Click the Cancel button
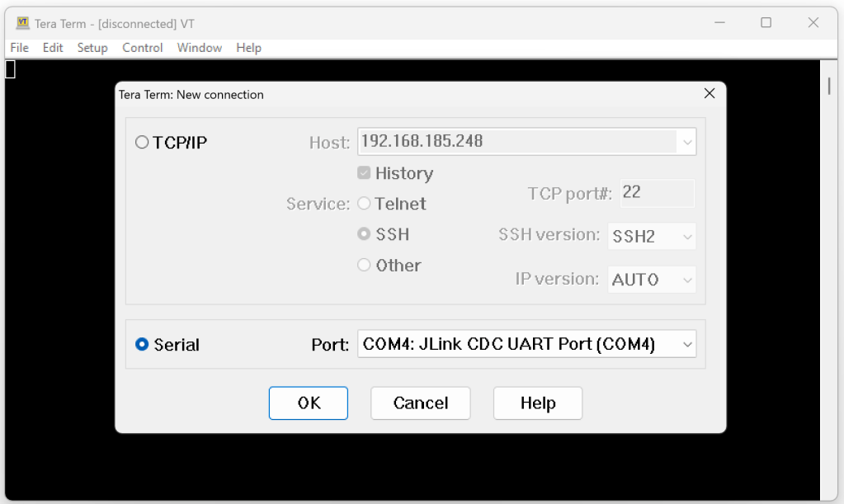Viewport: 844px width, 504px height. coord(420,403)
